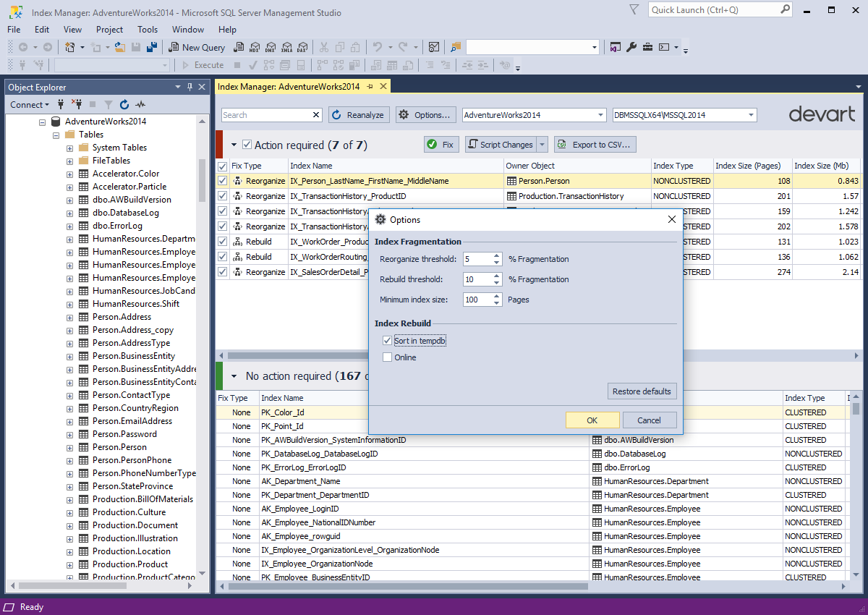This screenshot has width=868, height=615.
Task: Click the Open File folder icon
Action: coord(120,47)
